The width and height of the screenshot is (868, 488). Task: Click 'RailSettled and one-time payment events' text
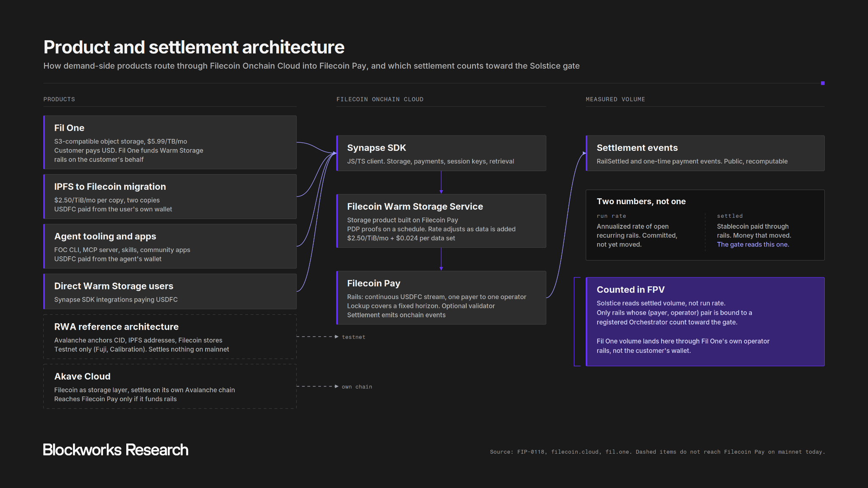coord(692,161)
